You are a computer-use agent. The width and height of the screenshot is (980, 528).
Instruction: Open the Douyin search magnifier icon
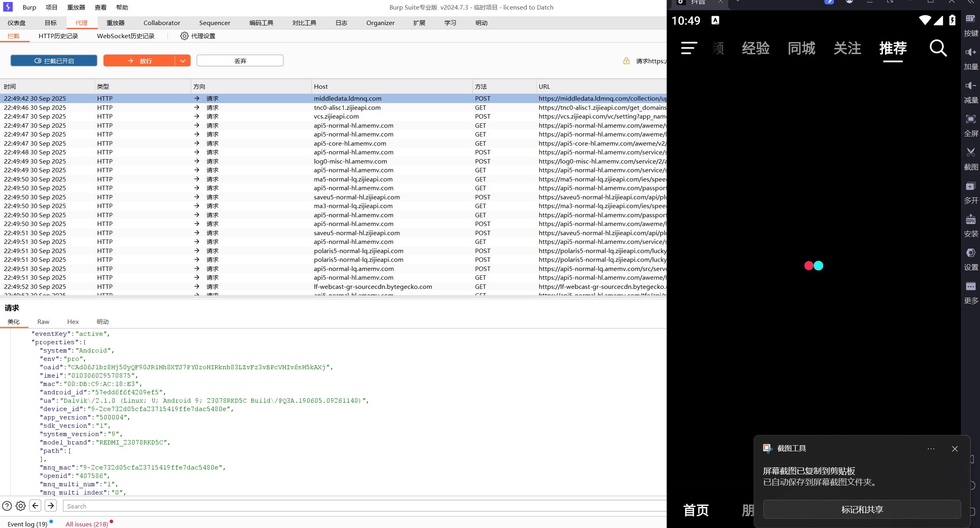938,48
